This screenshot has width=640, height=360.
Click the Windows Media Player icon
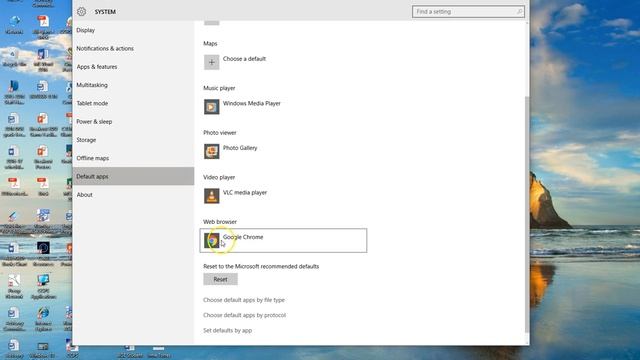click(x=211, y=107)
